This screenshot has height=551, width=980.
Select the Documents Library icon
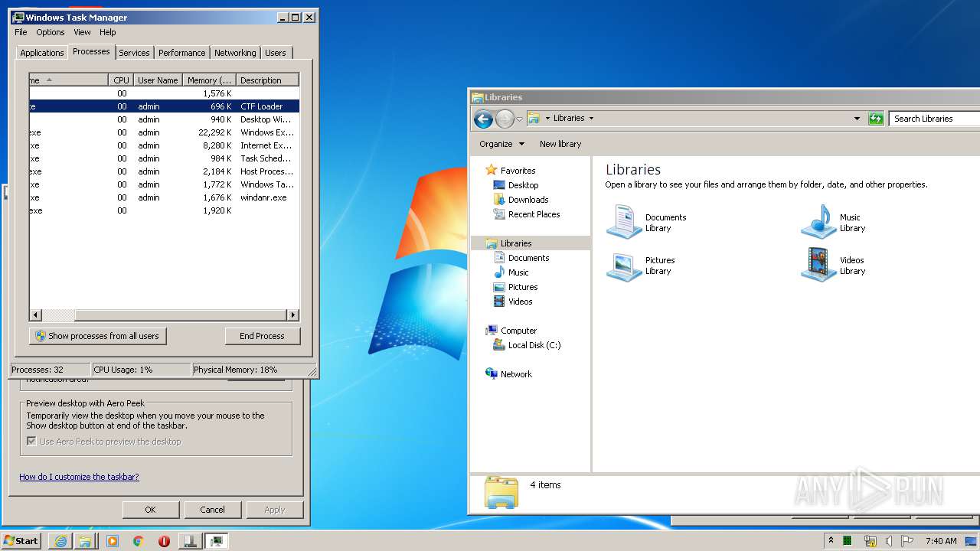[x=646, y=223]
